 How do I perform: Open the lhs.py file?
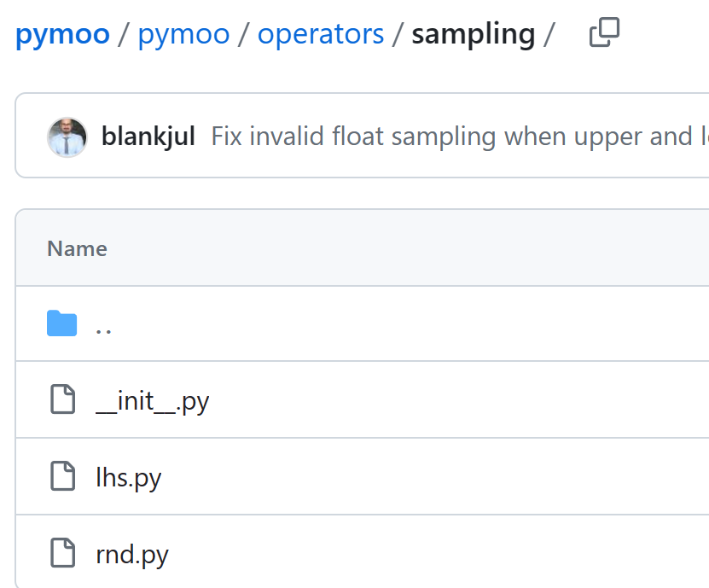(x=128, y=476)
